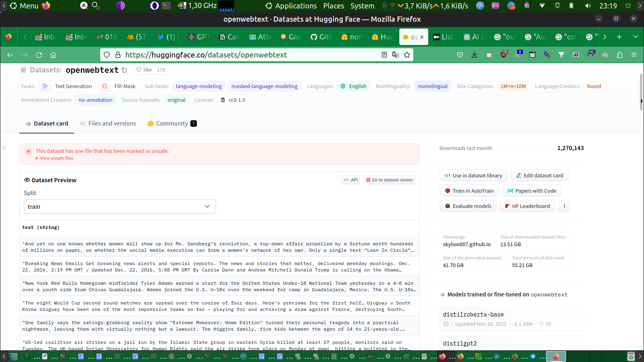Copy the openwebtext dataset name

click(124, 70)
